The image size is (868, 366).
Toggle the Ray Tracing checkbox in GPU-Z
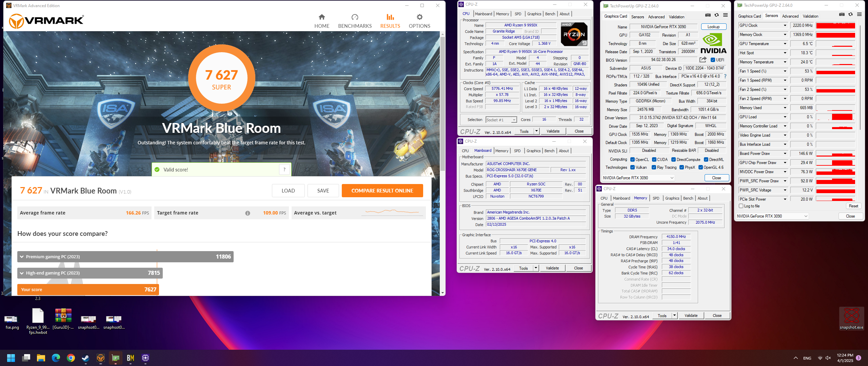pos(654,167)
